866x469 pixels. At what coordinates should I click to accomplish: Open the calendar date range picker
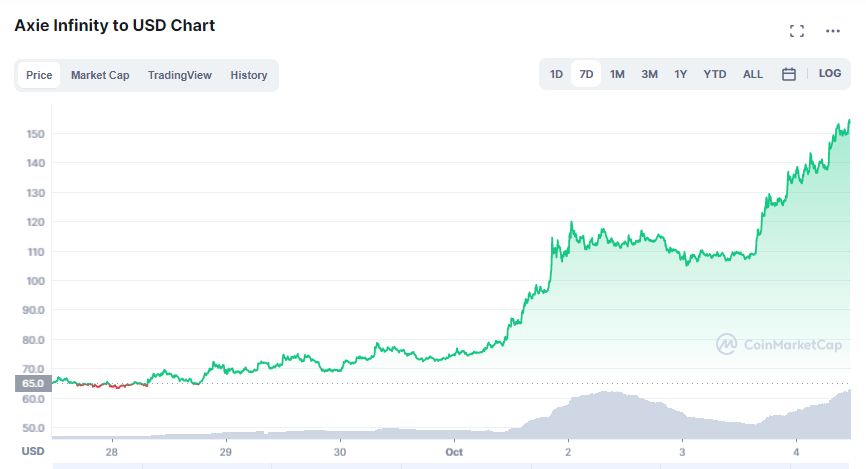tap(788, 74)
